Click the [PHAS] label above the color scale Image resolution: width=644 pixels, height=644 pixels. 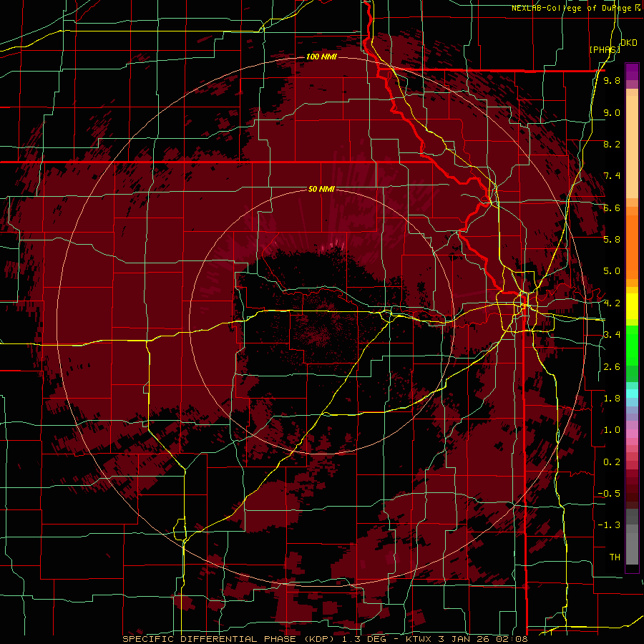tap(605, 49)
